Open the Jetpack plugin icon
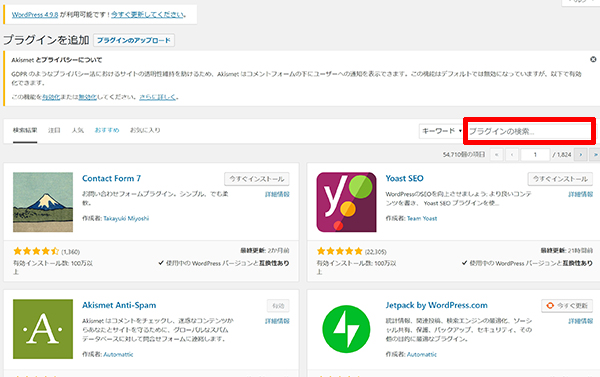Viewport: 600px width, 377px height. pos(346,329)
